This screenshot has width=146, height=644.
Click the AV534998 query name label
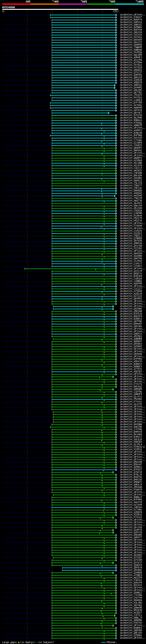[8, 7]
